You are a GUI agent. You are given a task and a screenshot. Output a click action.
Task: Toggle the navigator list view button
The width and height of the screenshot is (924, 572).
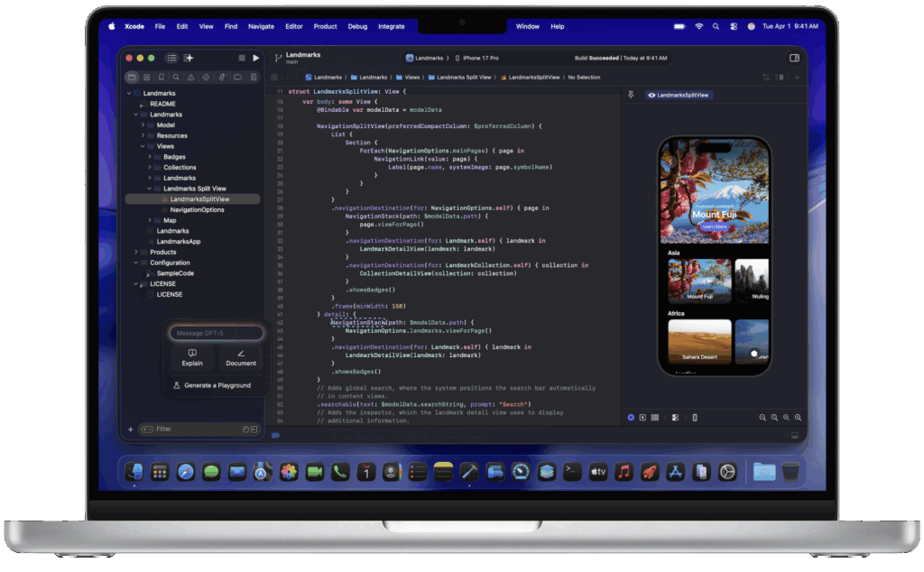click(171, 58)
